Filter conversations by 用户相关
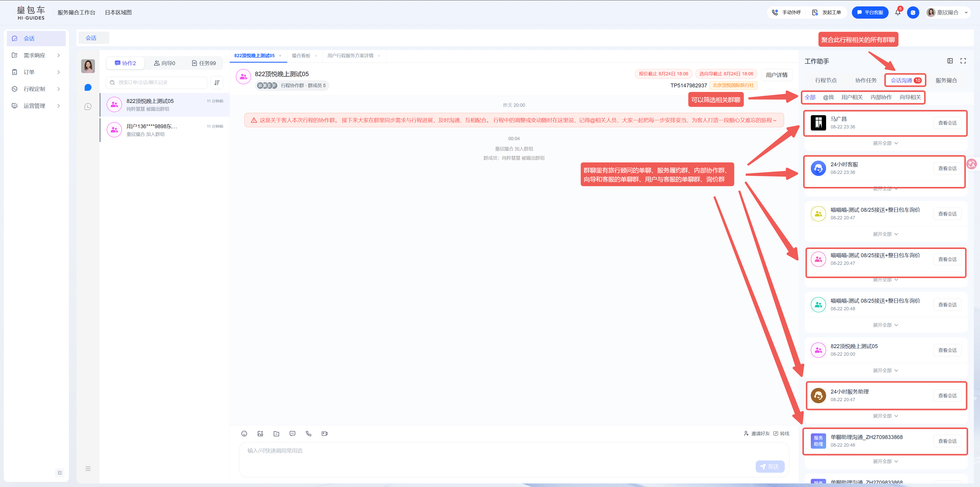Screen dimensions: 980x487 852,98
